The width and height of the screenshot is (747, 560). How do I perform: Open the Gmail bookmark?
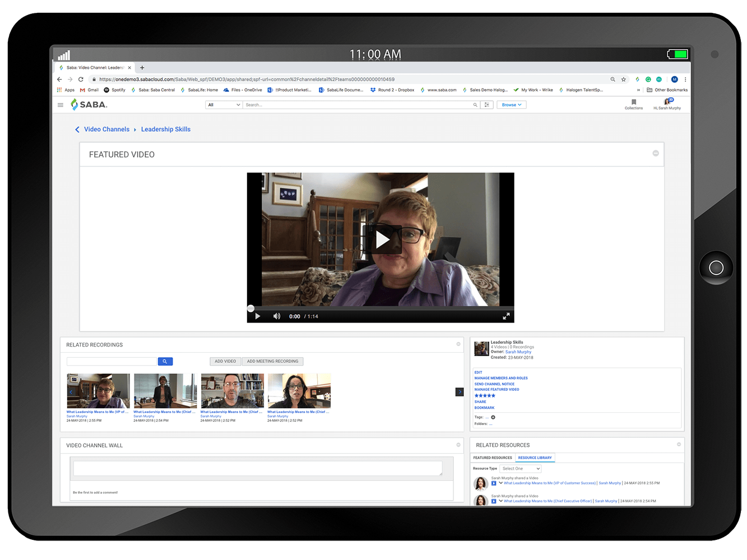(x=89, y=90)
